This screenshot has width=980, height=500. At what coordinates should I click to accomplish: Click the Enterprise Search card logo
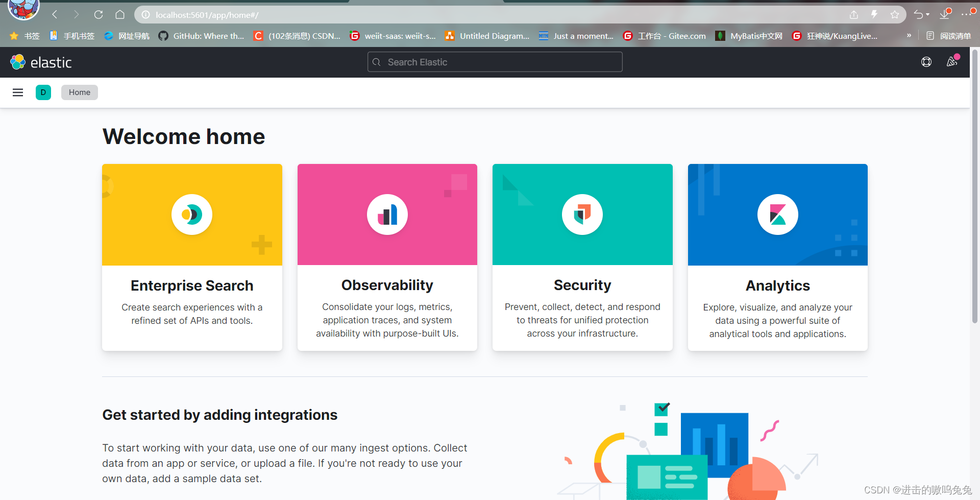192,215
